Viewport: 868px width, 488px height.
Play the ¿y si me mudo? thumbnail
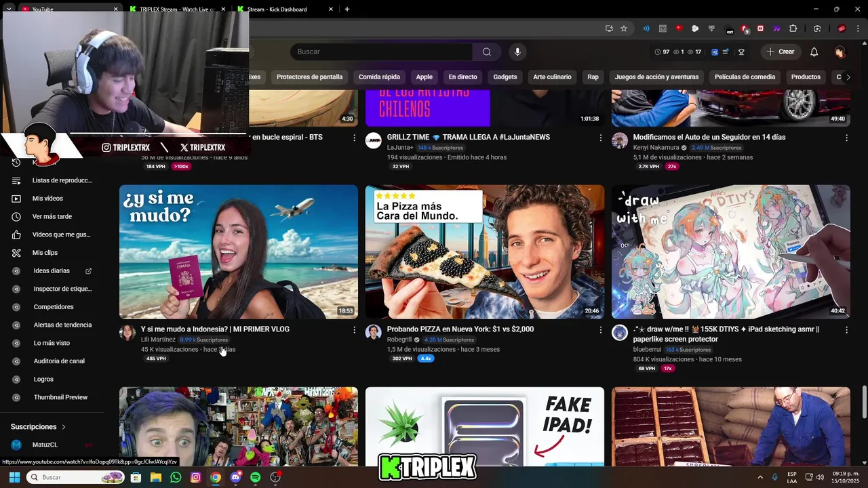[239, 252]
